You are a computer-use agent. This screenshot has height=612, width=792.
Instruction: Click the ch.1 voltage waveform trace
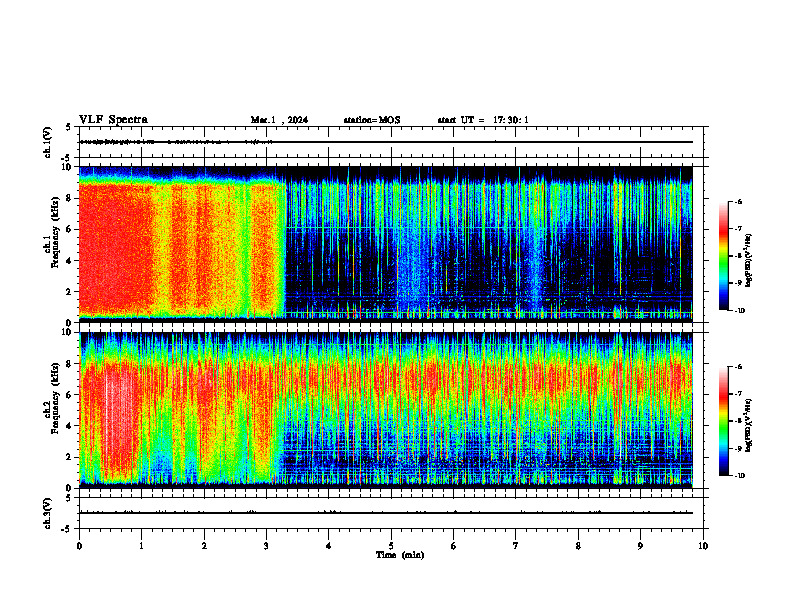[x=385, y=142]
